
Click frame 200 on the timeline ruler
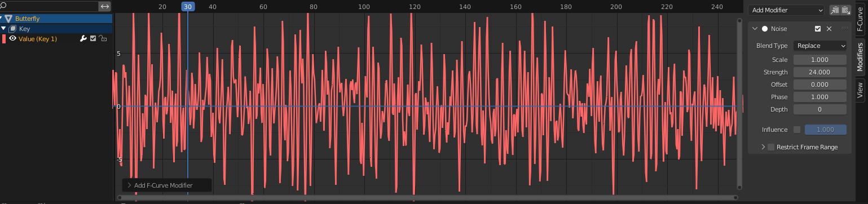coord(616,7)
